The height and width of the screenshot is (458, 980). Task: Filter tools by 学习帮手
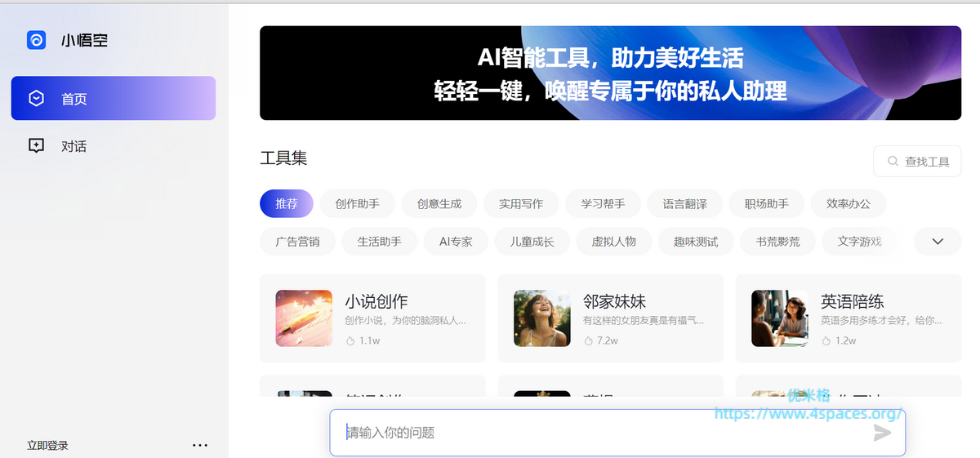click(603, 204)
